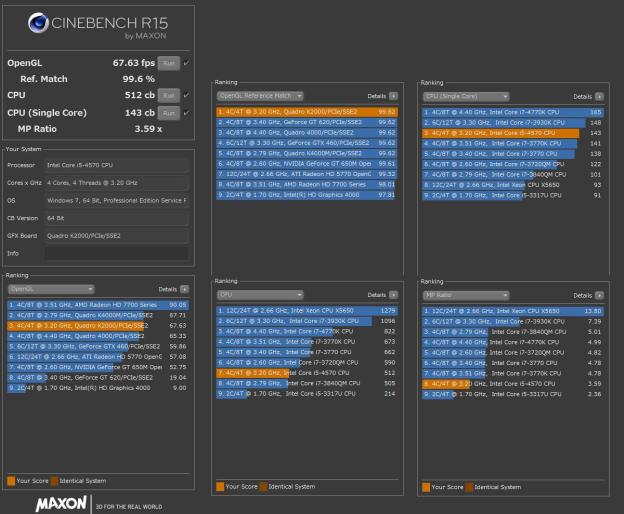This screenshot has width=624, height=514.
Task: Open the OpenGL Reference Match ranking dropdown
Action: point(260,96)
